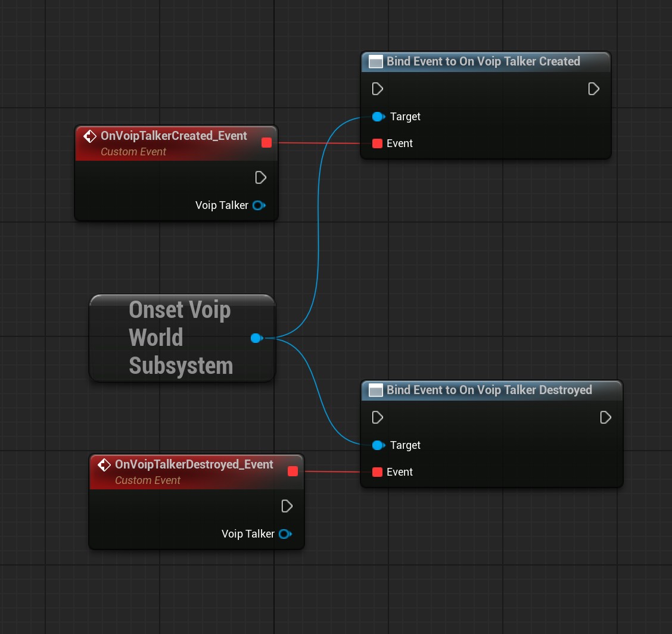Click the exec output pin of OnVoipTalkerDestroyed_Event
This screenshot has height=634, width=672.
[287, 506]
